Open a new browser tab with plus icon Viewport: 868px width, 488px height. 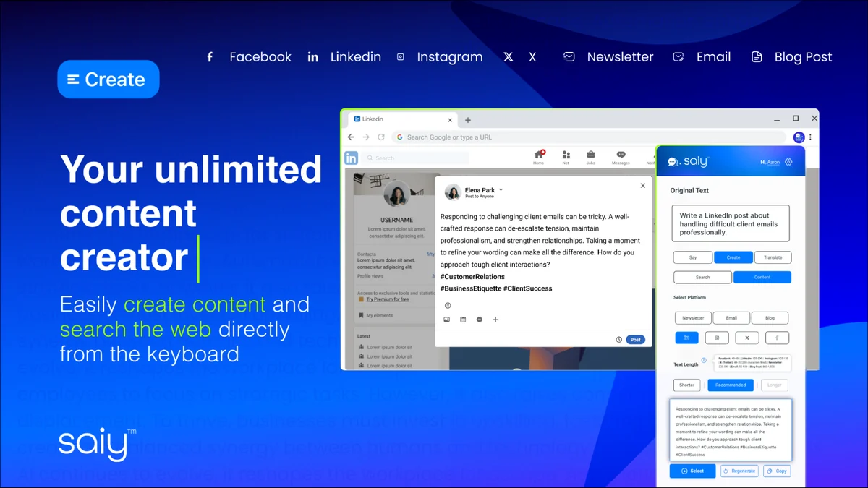point(468,120)
